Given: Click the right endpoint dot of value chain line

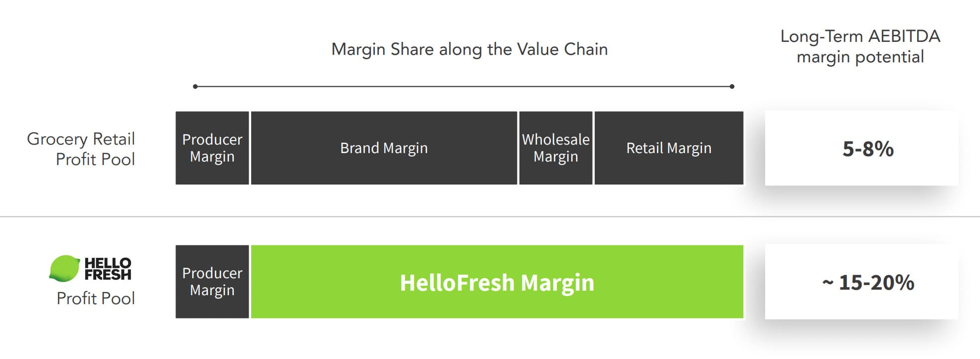Looking at the screenshot, I should tap(732, 87).
